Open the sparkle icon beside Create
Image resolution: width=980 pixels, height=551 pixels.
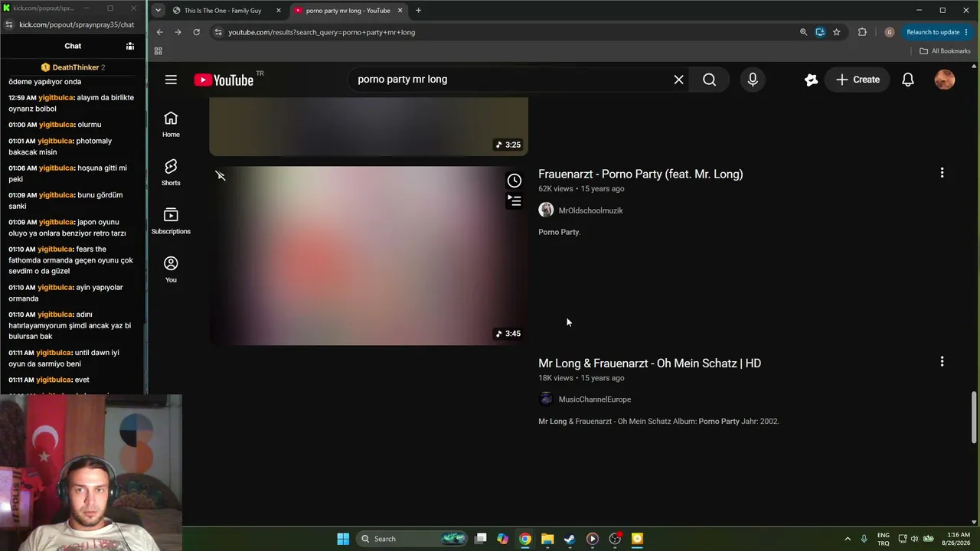[811, 80]
